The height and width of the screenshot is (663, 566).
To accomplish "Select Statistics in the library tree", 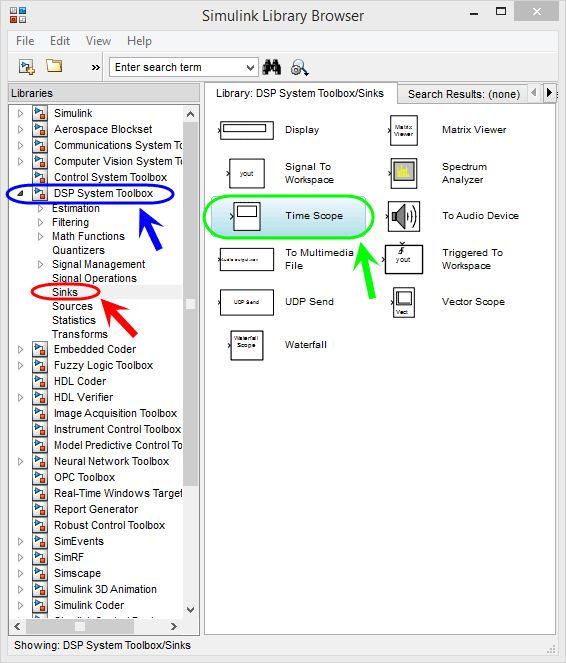I will tap(74, 320).
